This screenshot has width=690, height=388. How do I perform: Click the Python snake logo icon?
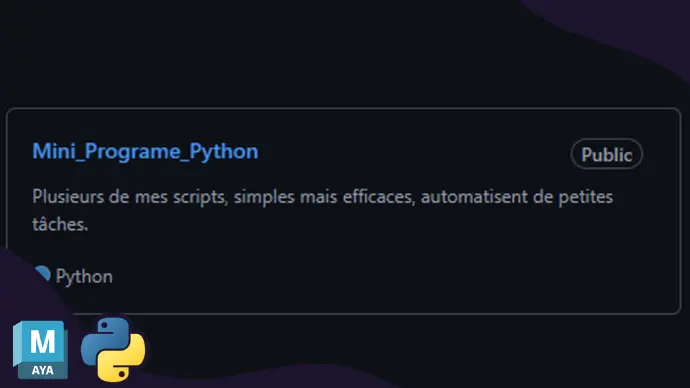coord(113,349)
